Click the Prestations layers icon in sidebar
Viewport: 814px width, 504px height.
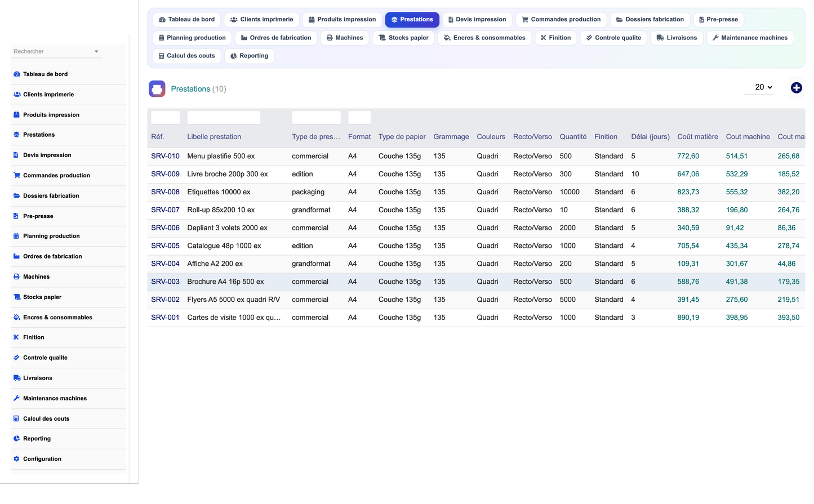[16, 135]
